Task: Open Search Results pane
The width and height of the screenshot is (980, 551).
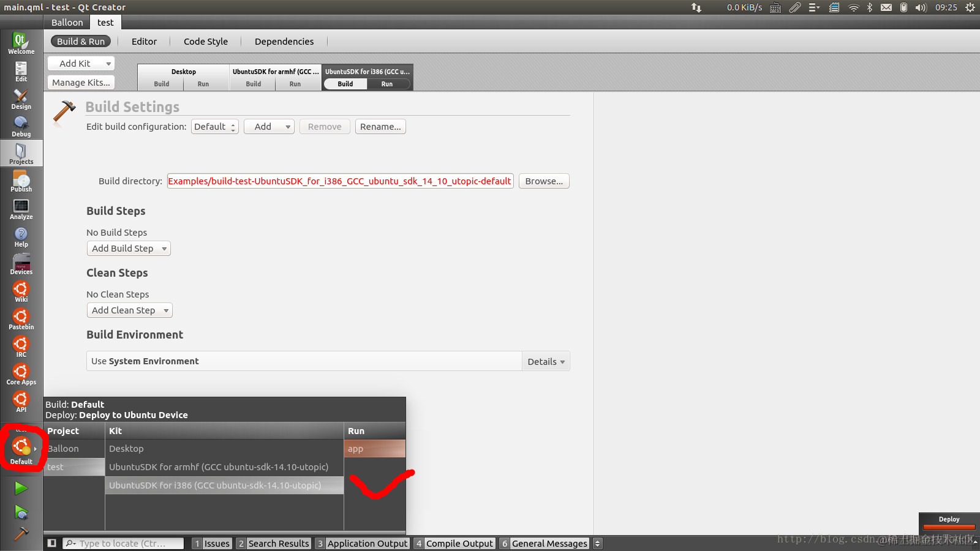Action: click(x=273, y=544)
